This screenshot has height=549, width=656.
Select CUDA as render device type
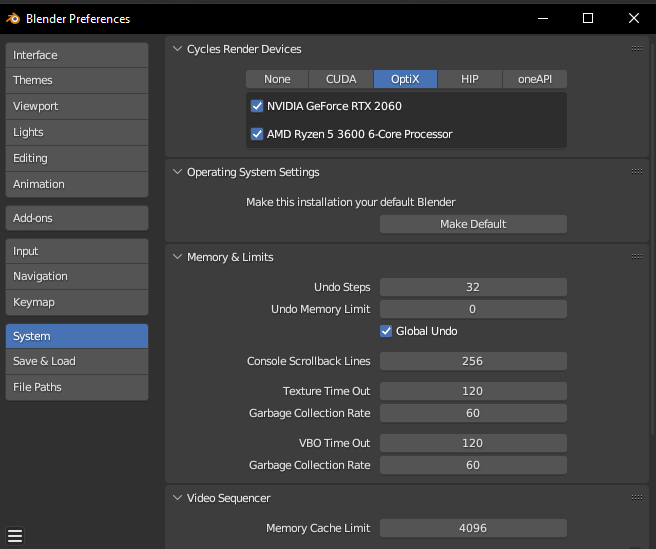pyautogui.click(x=341, y=79)
